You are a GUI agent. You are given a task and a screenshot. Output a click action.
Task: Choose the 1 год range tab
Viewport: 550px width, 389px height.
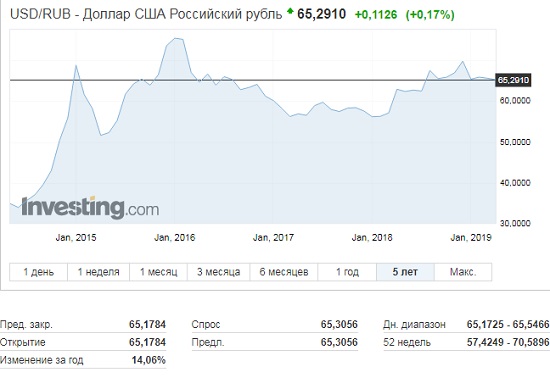(347, 272)
